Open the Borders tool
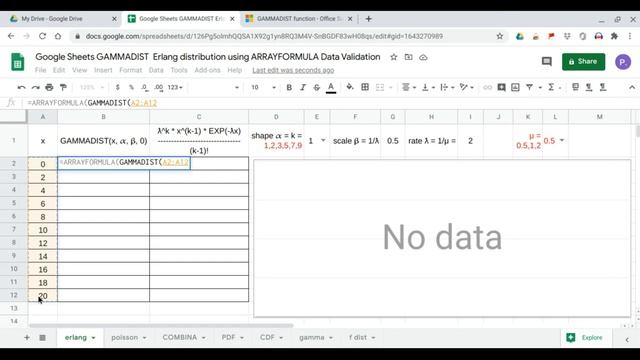Viewport: 640px width, 360px height. coord(365,87)
